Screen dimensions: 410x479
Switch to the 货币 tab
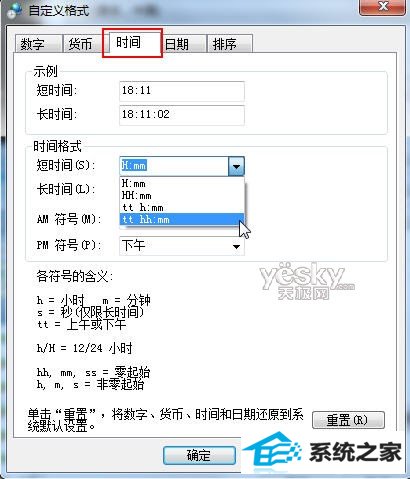click(80, 44)
